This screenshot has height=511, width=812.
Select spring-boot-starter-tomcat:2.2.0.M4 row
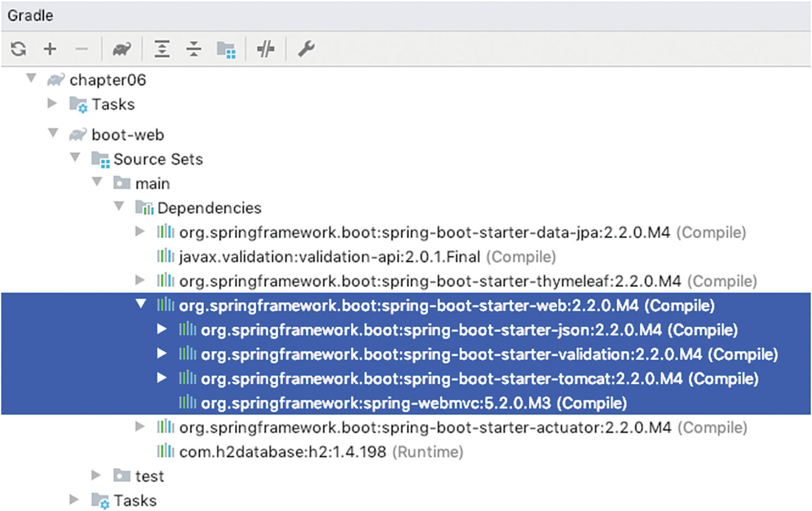click(x=406, y=378)
